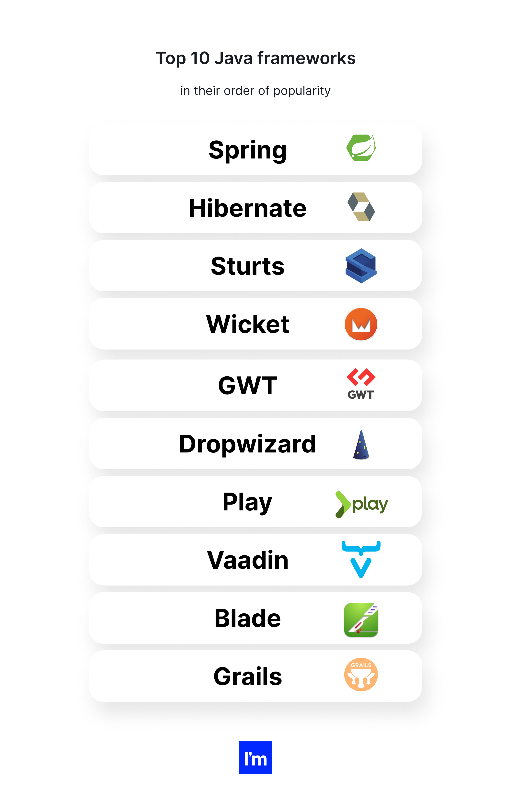Click the green Blade razor icon
The image size is (511, 812).
tap(361, 620)
